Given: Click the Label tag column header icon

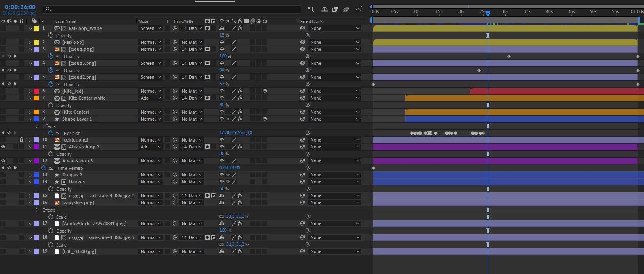Looking at the screenshot, I should 34,21.
